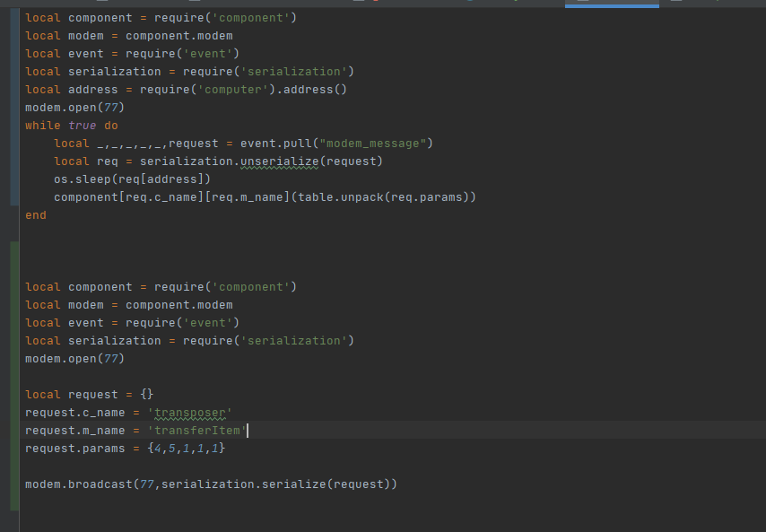The height and width of the screenshot is (532, 766).
Task: Click the underlined 'unserialize' warning word
Action: point(279,161)
